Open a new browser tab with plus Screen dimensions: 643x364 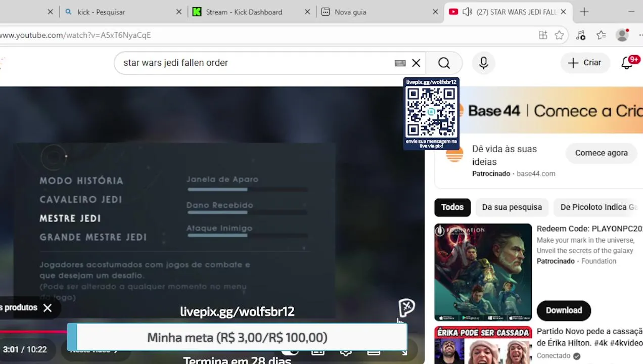coord(584,12)
